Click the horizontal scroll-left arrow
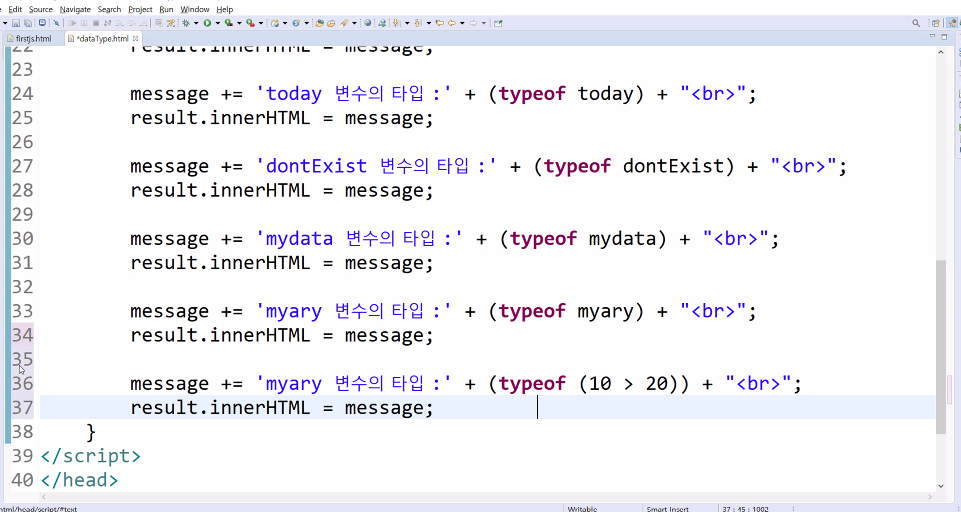The width and height of the screenshot is (961, 512). coord(44,497)
